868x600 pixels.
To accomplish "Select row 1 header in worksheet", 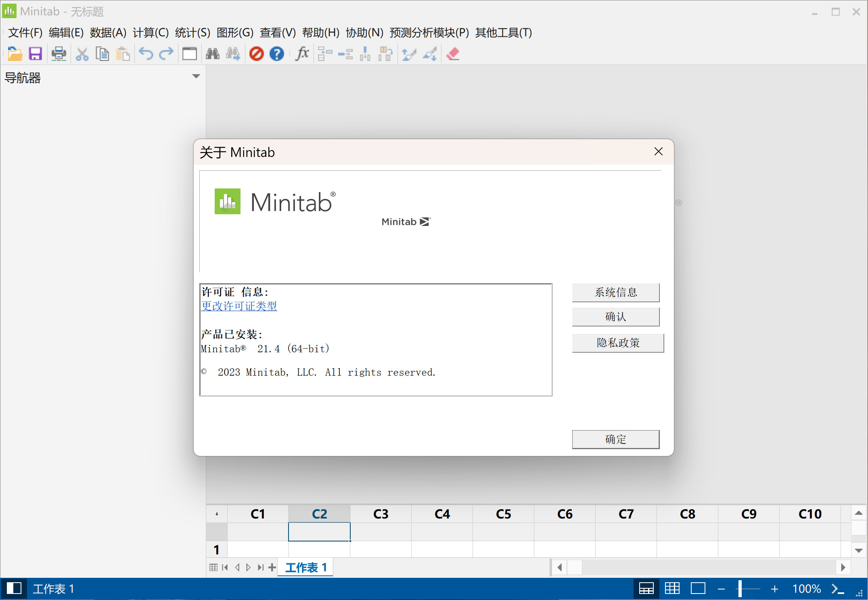I will pyautogui.click(x=217, y=550).
